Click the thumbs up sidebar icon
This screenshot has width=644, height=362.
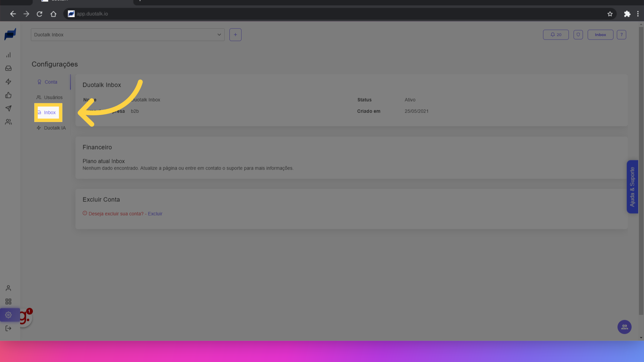coord(8,95)
